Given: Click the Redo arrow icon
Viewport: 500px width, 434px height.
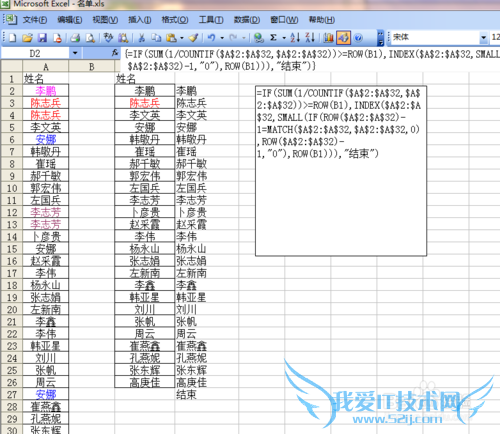Looking at the screenshot, I should pyautogui.click(x=233, y=38).
